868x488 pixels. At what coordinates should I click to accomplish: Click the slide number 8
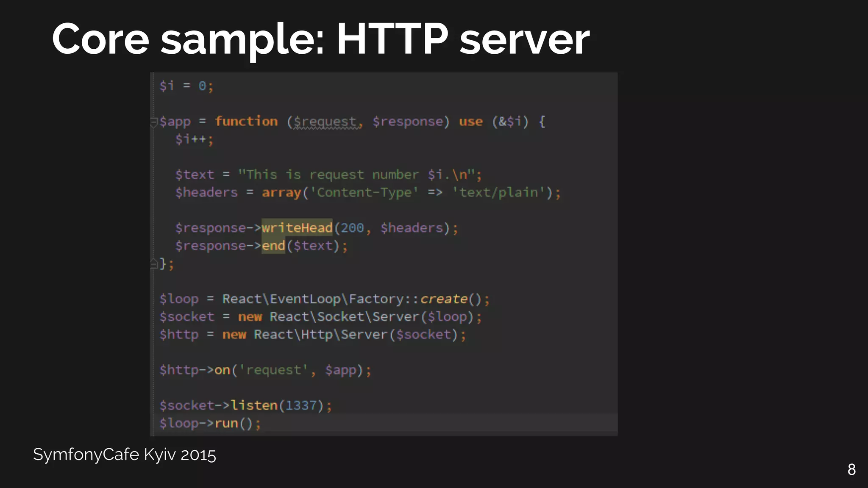[x=851, y=470]
